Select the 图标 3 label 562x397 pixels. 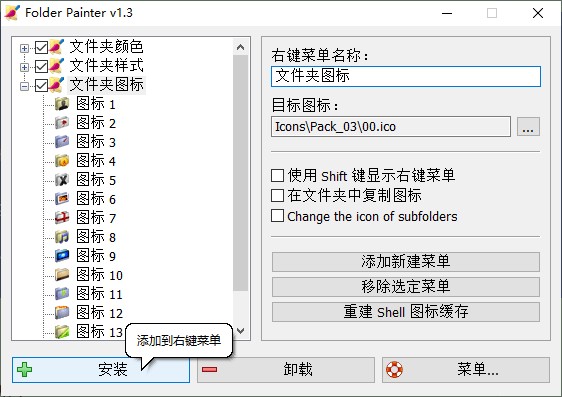[96, 142]
